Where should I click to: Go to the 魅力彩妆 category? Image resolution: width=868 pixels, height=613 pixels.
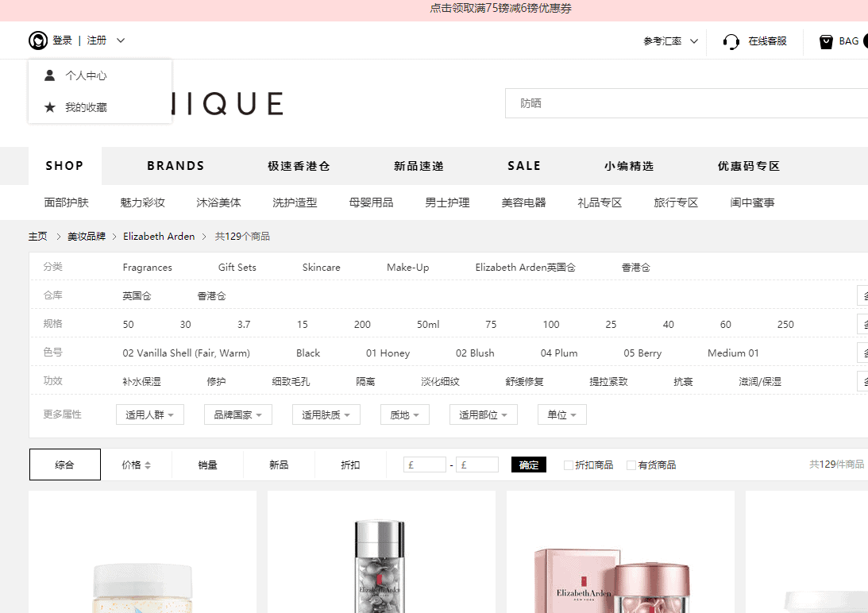tap(142, 202)
